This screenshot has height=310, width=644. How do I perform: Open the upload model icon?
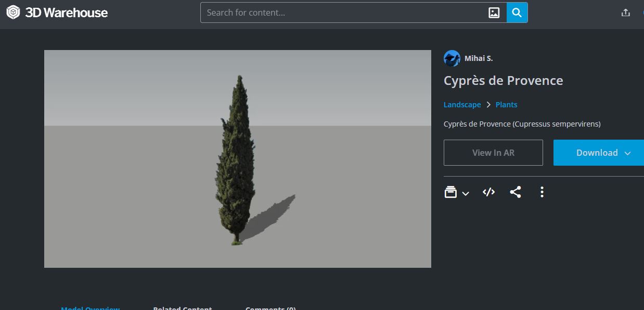(626, 13)
